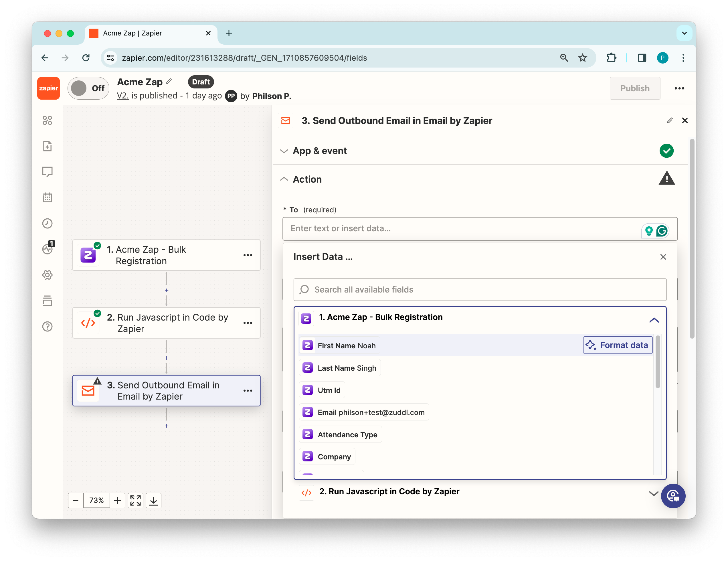This screenshot has height=561, width=728.
Task: Collapse the Action section
Action: point(307,179)
